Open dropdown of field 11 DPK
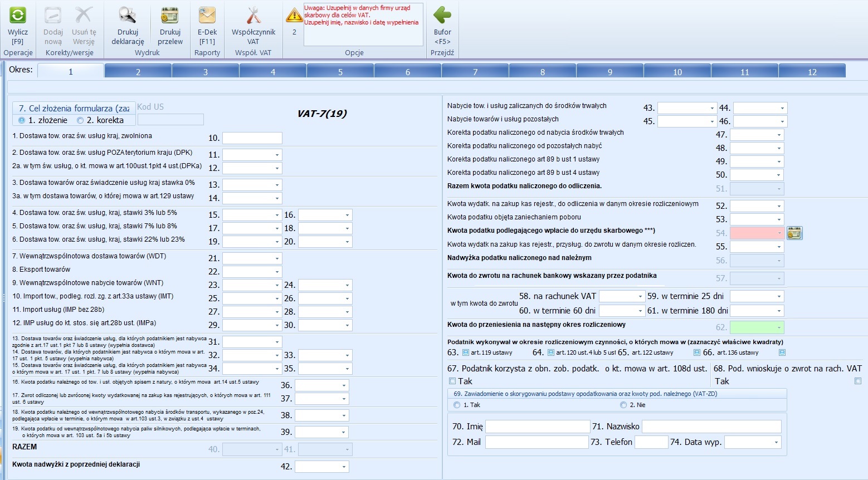The width and height of the screenshot is (868, 480). pos(277,155)
